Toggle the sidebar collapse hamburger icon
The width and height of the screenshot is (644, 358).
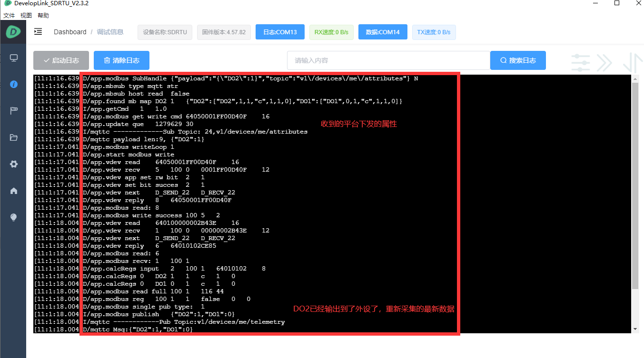38,32
